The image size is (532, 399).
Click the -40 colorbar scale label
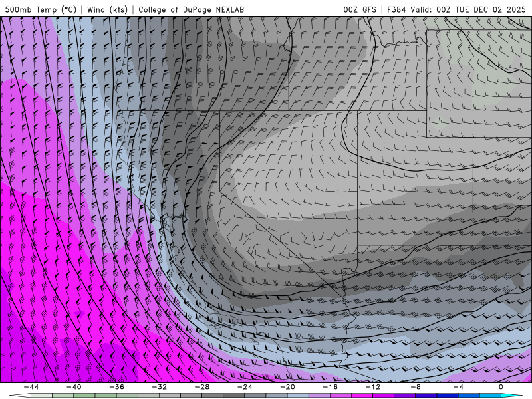tap(74, 387)
